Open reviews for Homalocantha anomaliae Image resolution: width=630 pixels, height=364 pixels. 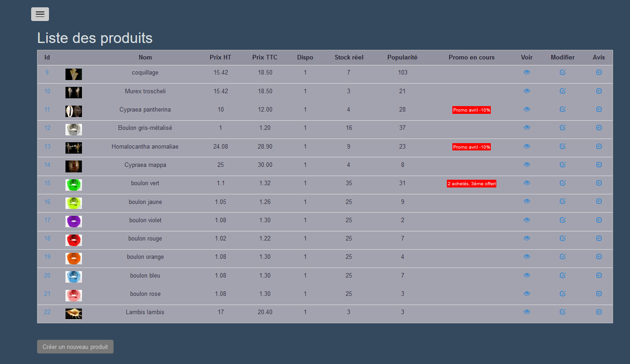tap(599, 146)
